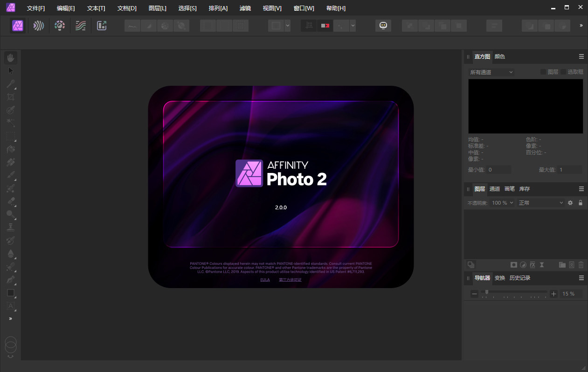Click the EULA link on the splash screen
Image resolution: width=588 pixels, height=372 pixels.
tap(265, 280)
